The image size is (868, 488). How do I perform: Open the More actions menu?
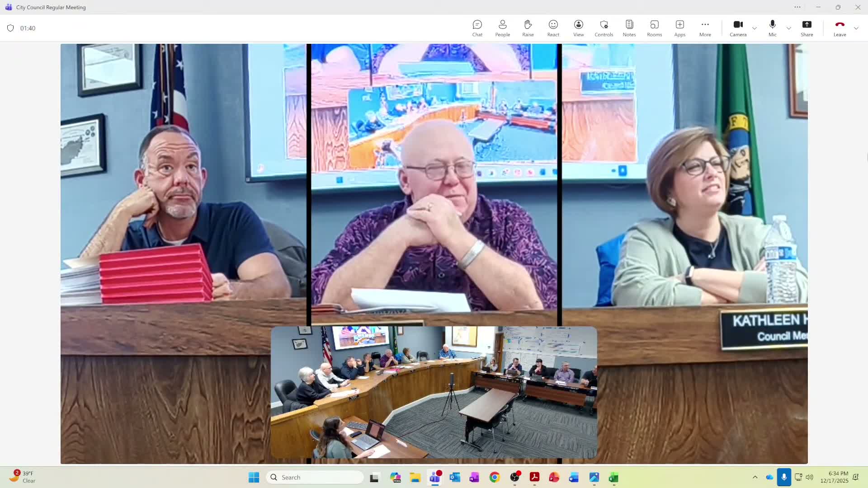click(x=705, y=28)
